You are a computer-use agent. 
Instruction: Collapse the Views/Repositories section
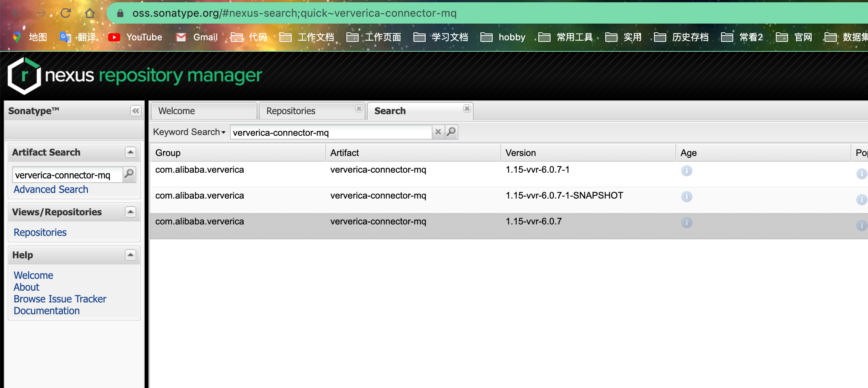coord(131,212)
